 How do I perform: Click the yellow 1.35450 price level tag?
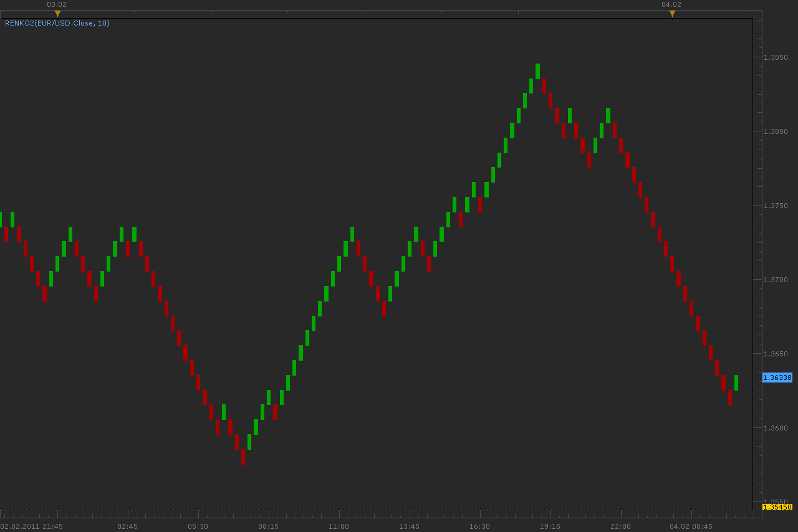point(777,507)
